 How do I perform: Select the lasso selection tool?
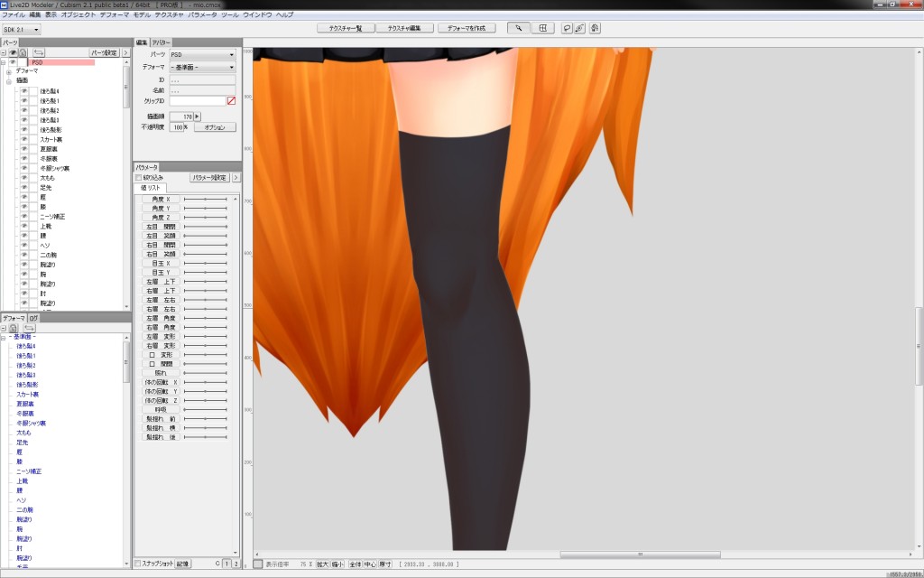pos(567,28)
